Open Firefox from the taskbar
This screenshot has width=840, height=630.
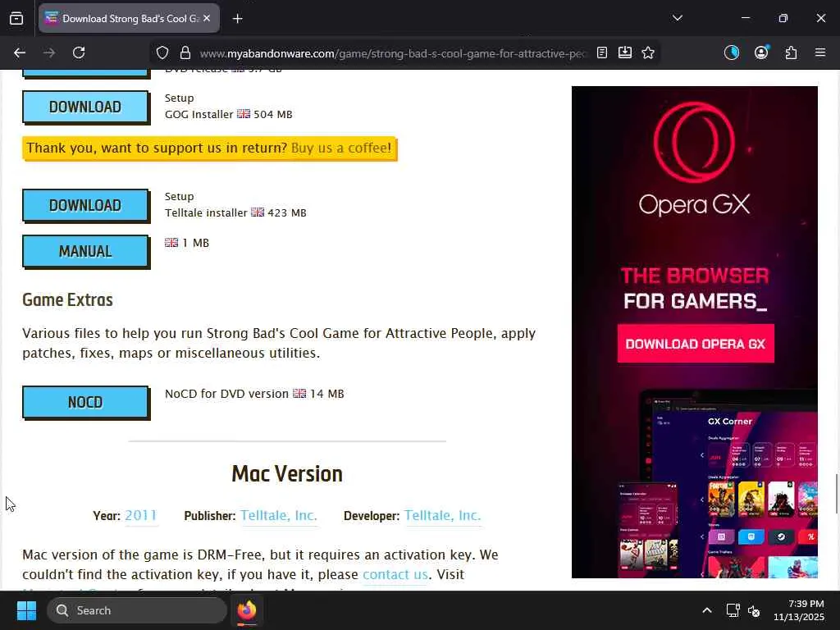247,610
